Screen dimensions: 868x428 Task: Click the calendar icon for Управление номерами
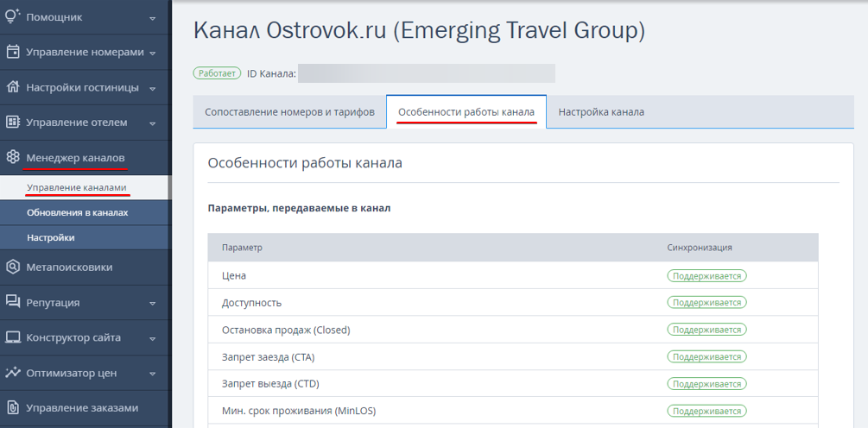pyautogui.click(x=13, y=52)
